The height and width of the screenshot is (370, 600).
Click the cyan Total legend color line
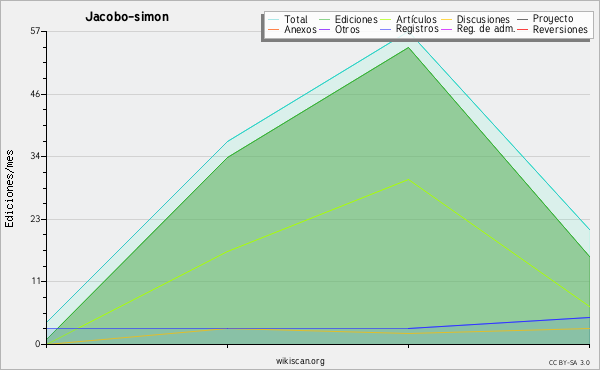[274, 19]
